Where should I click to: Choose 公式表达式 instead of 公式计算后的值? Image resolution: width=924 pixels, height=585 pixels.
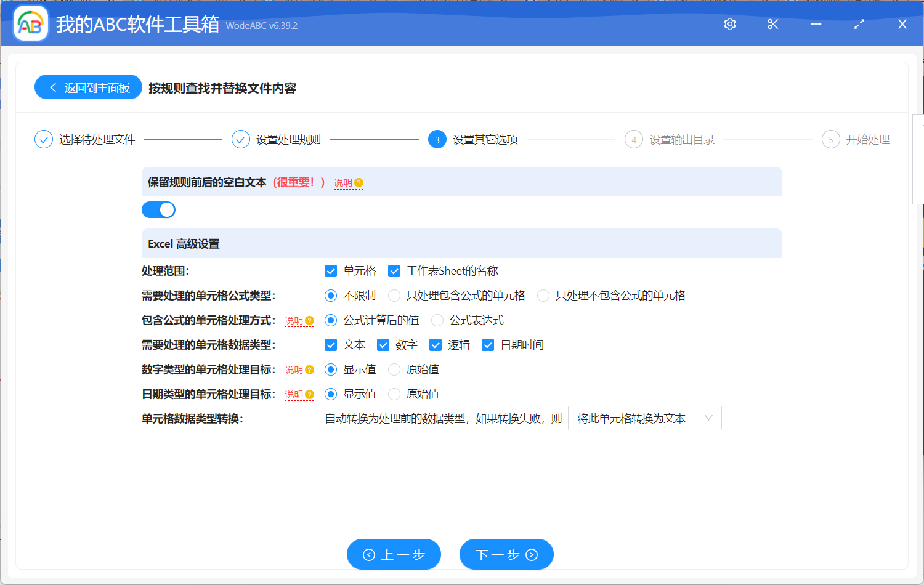[x=437, y=320]
